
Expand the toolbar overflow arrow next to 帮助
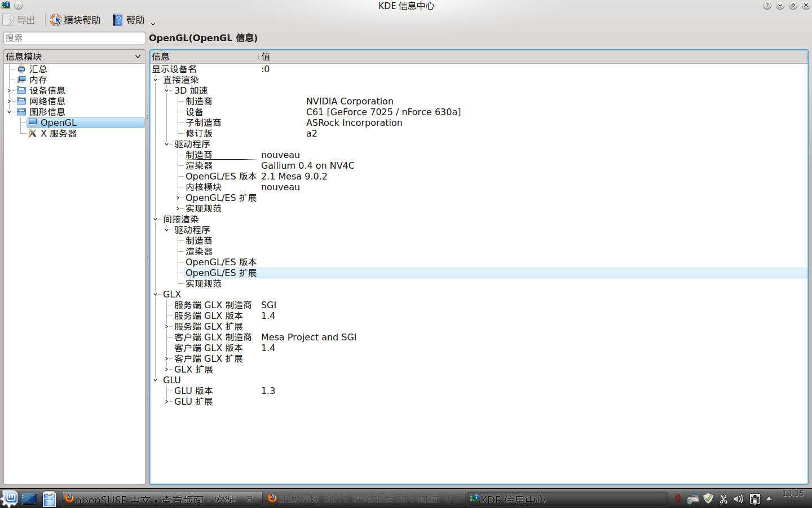pyautogui.click(x=153, y=23)
